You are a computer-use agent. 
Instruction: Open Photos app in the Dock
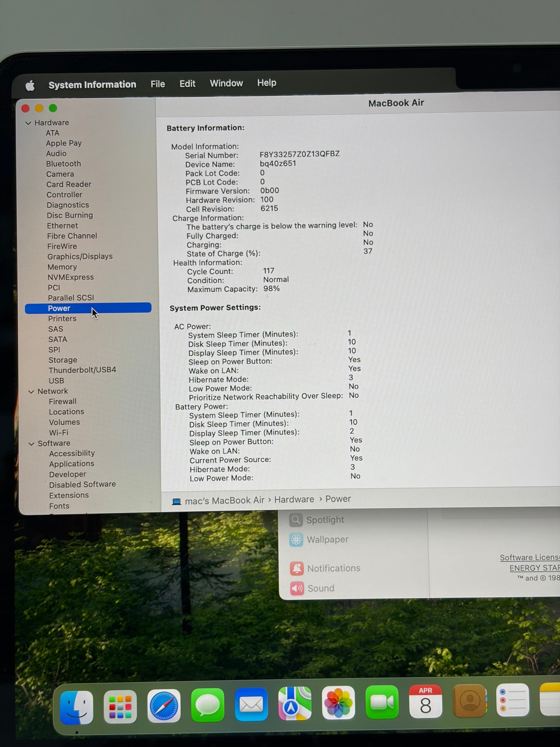tap(338, 702)
